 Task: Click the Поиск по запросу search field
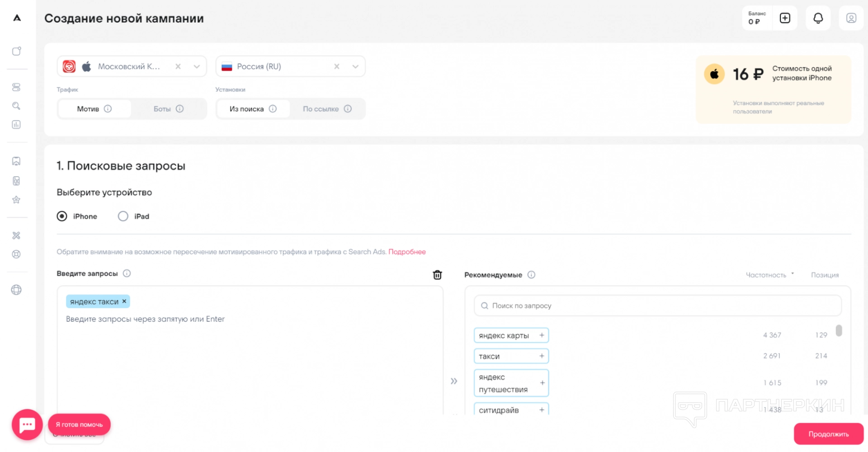tap(657, 306)
